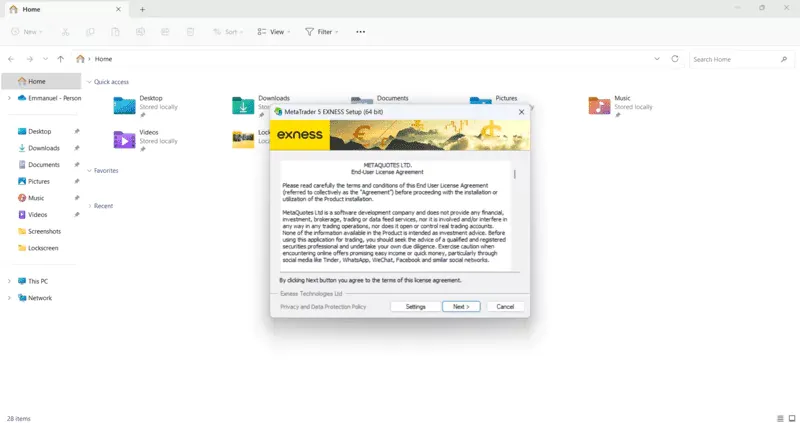Select Home in the navigation pane
The image size is (800, 423).
[41, 81]
